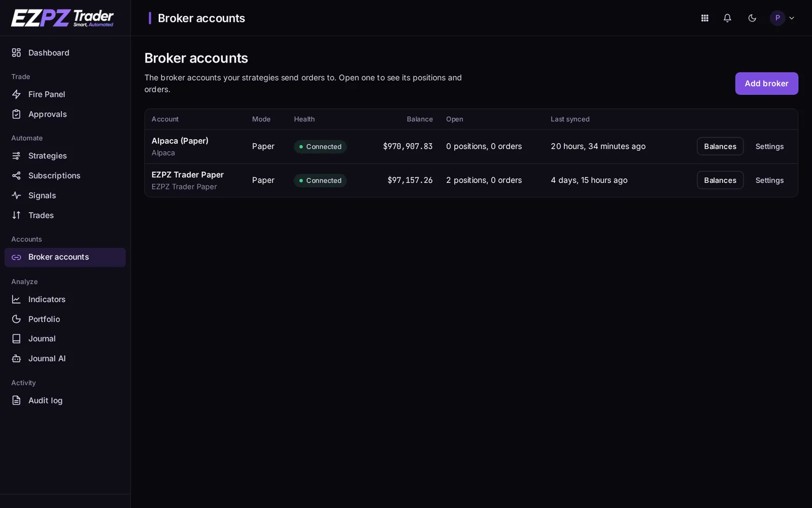Click "2 positions, 0 orders" cell
The height and width of the screenshot is (508, 812).
tap(484, 180)
